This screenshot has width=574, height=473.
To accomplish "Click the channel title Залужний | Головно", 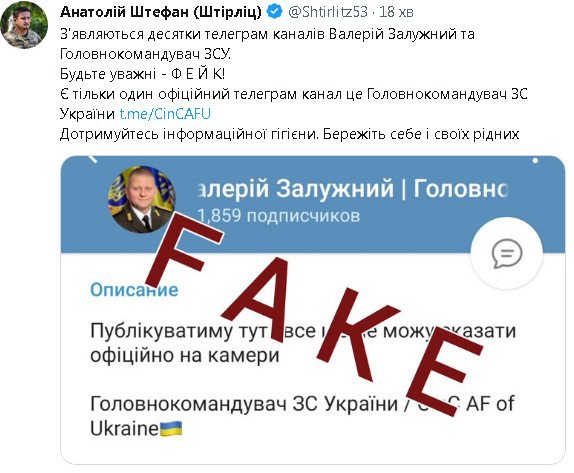I will click(353, 189).
